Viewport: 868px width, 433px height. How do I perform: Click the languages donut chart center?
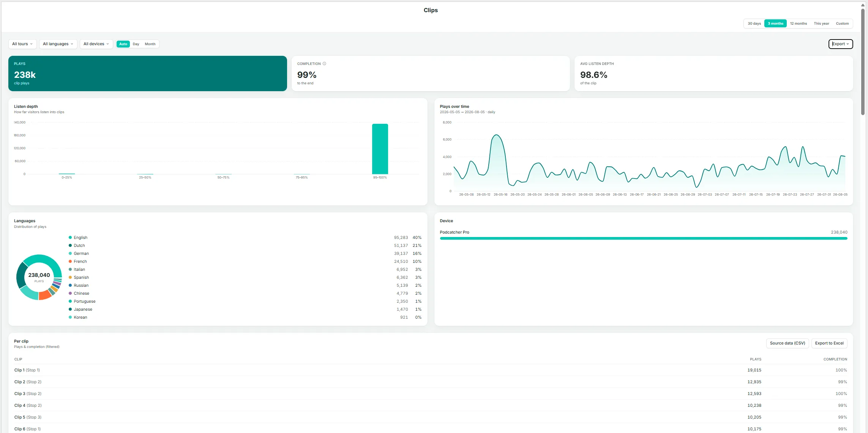[x=39, y=277]
